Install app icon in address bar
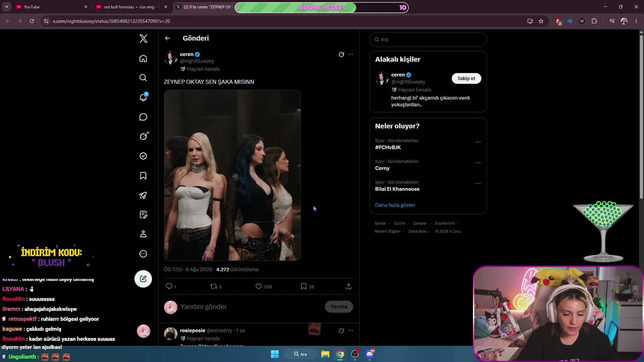Viewport: 644px width, 362px height. pyautogui.click(x=530, y=21)
